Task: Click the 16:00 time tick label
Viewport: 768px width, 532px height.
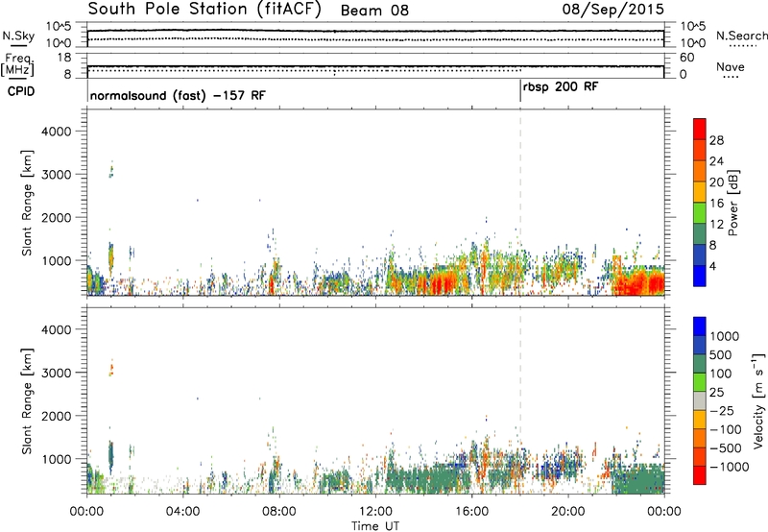Action: [x=471, y=512]
